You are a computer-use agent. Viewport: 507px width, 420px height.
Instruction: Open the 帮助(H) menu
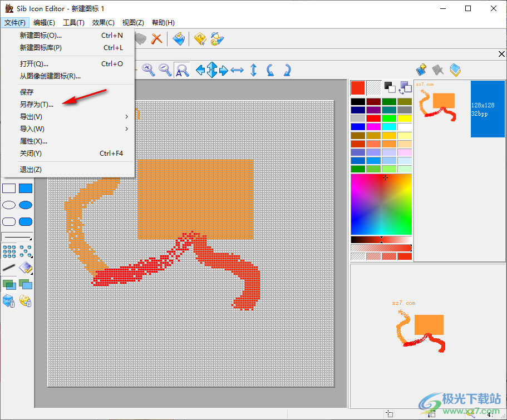click(163, 23)
